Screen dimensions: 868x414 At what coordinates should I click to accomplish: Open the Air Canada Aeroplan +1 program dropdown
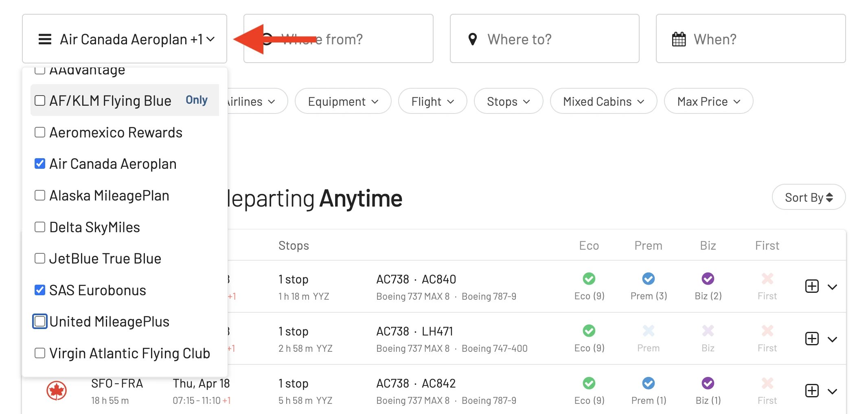point(125,39)
